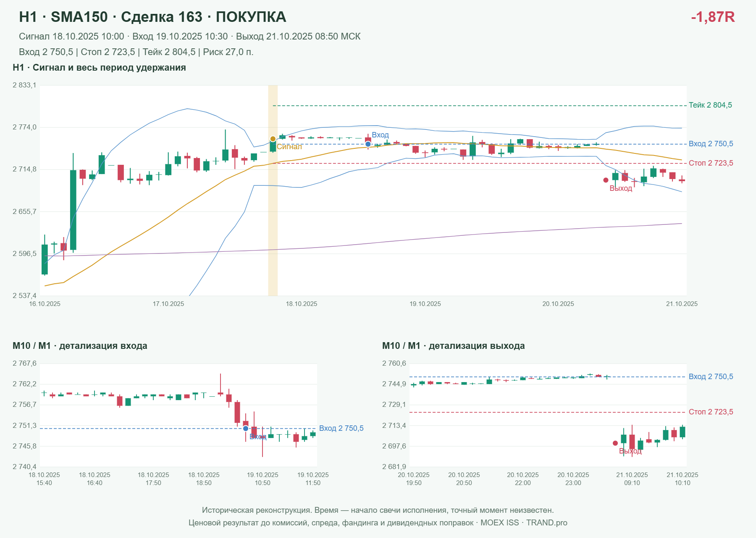
Task: Click the 19.10.2025 date label on the H1 axis
Action: point(425,304)
